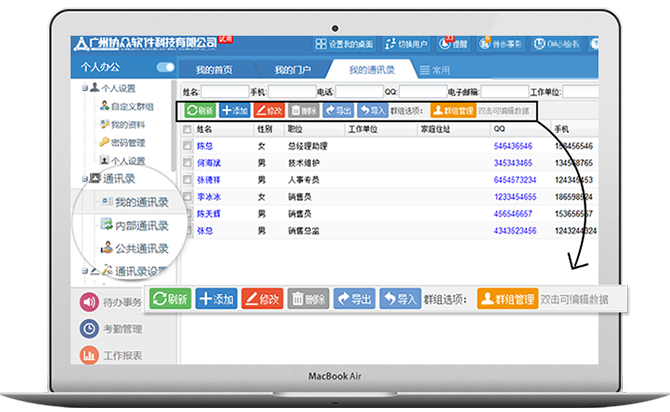Open 设置我的桌面 in the top bar
670x412 pixels.
pyautogui.click(x=344, y=44)
